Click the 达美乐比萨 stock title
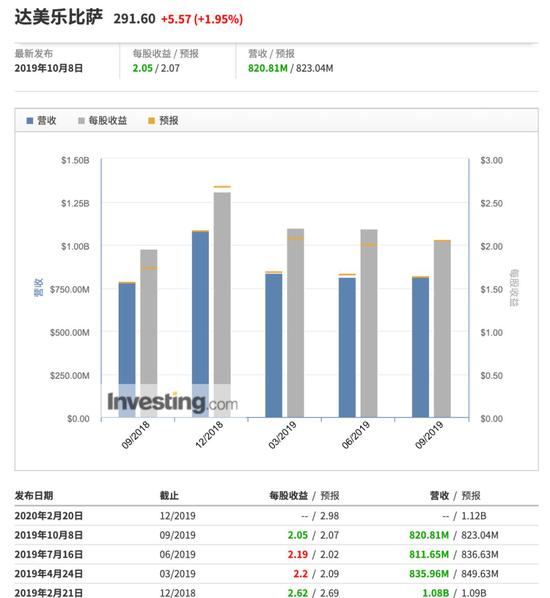The image size is (550, 598). click(x=59, y=18)
